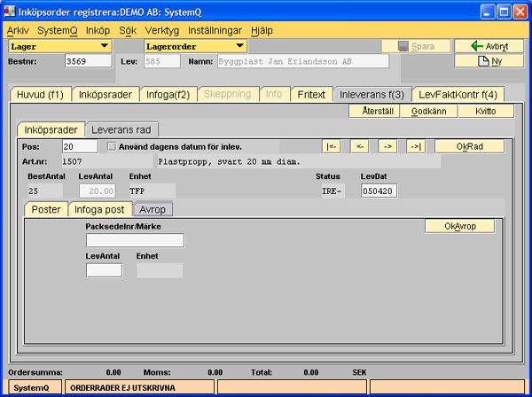Open the Sök menu

coord(128,30)
